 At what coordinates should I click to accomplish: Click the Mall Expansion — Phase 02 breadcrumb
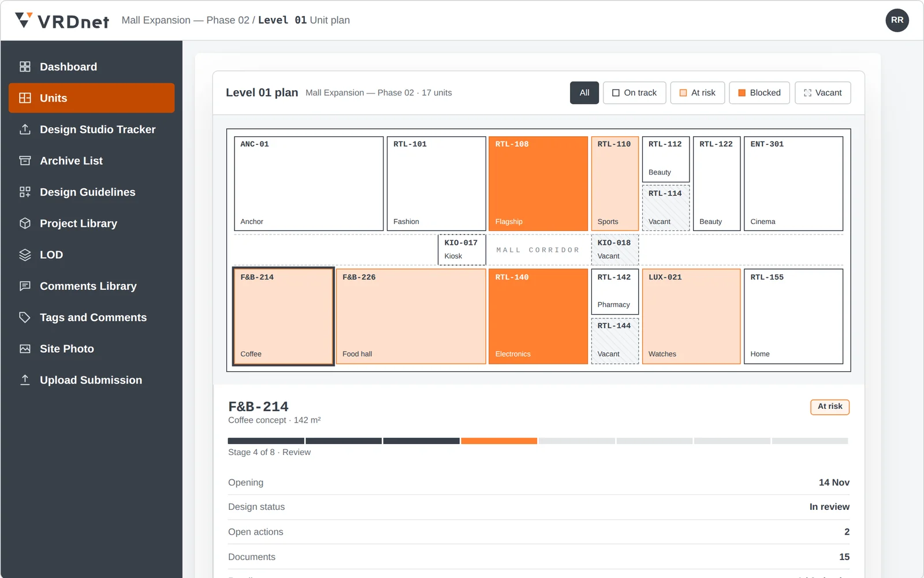185,20
